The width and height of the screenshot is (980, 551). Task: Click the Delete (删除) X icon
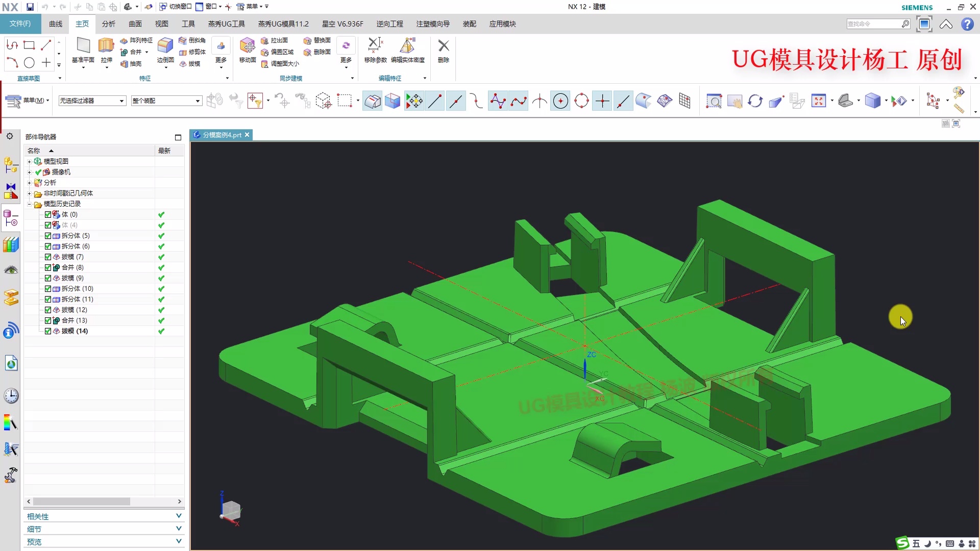444,46
